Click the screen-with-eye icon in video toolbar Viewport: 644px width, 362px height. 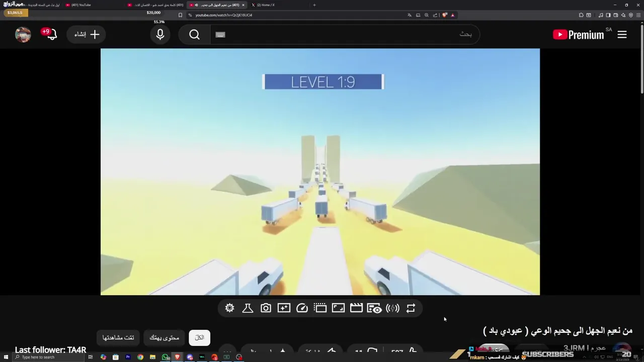tap(374, 308)
